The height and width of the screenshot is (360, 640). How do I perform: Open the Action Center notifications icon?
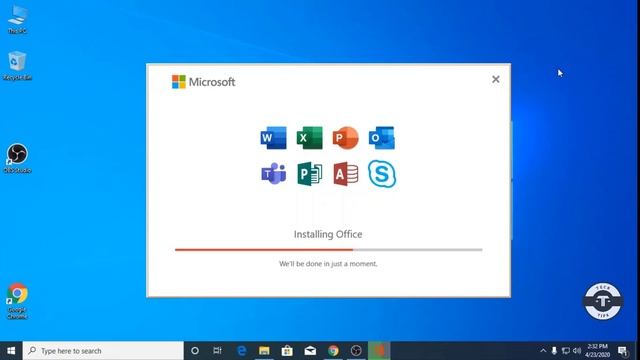(x=622, y=351)
